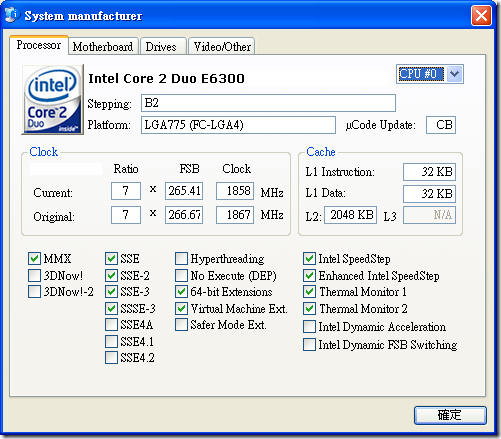The image size is (501, 439).
Task: Click the Clock group label
Action: point(44,152)
